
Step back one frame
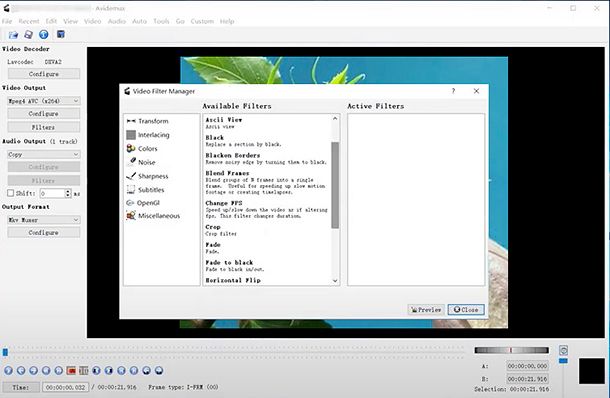coord(21,370)
